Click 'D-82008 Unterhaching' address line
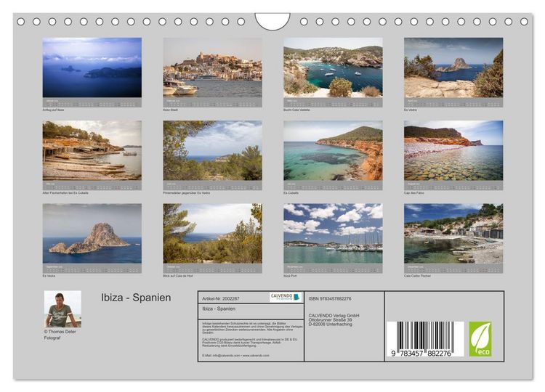The height and width of the screenshot is (392, 545). pyautogui.click(x=330, y=324)
